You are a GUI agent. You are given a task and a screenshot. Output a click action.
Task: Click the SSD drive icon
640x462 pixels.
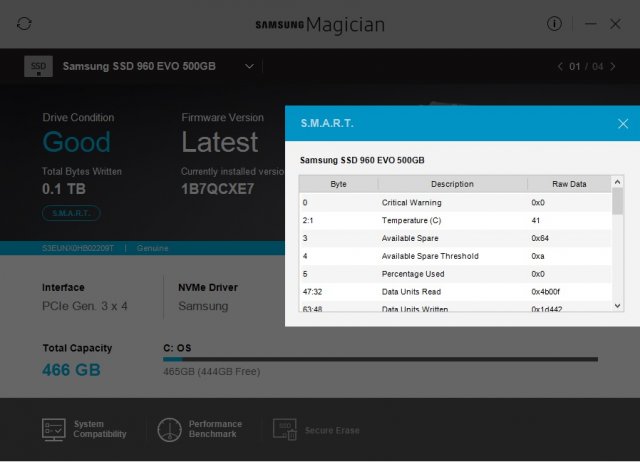38,66
